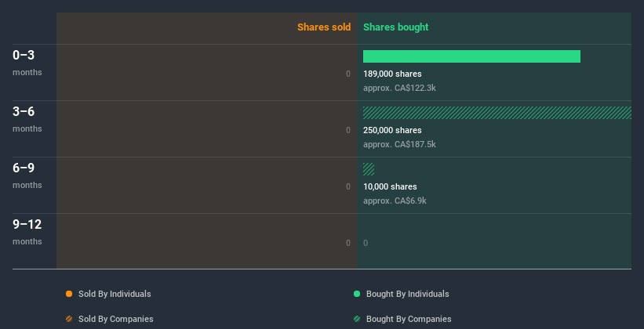Viewport: 644px width, 329px height.
Task: Select the Bought By Companies legend label
Action: tap(409, 319)
